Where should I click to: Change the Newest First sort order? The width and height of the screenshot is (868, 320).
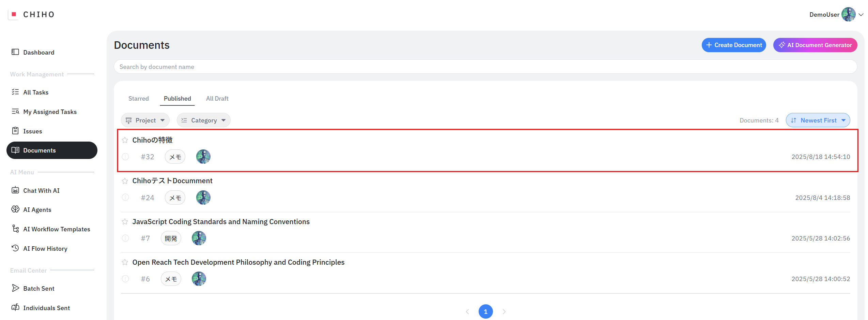click(818, 120)
